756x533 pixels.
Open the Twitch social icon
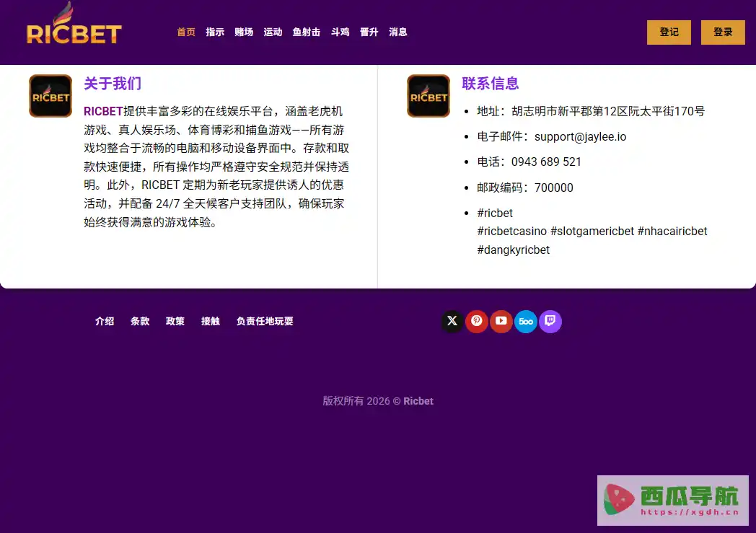(x=550, y=321)
